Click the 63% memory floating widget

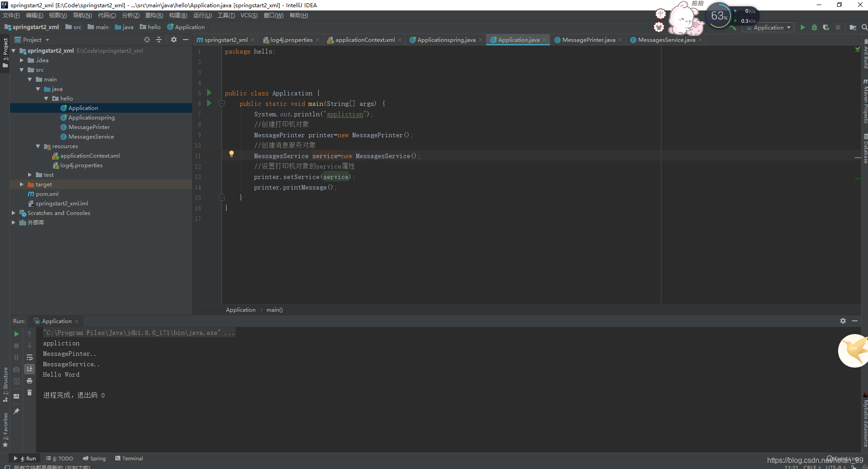[719, 16]
